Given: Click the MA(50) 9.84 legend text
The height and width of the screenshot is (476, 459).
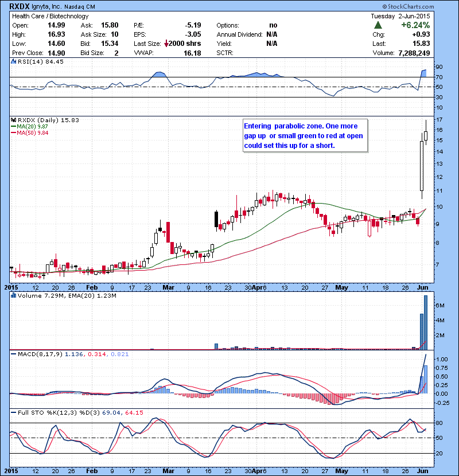Looking at the screenshot, I should click(32, 133).
